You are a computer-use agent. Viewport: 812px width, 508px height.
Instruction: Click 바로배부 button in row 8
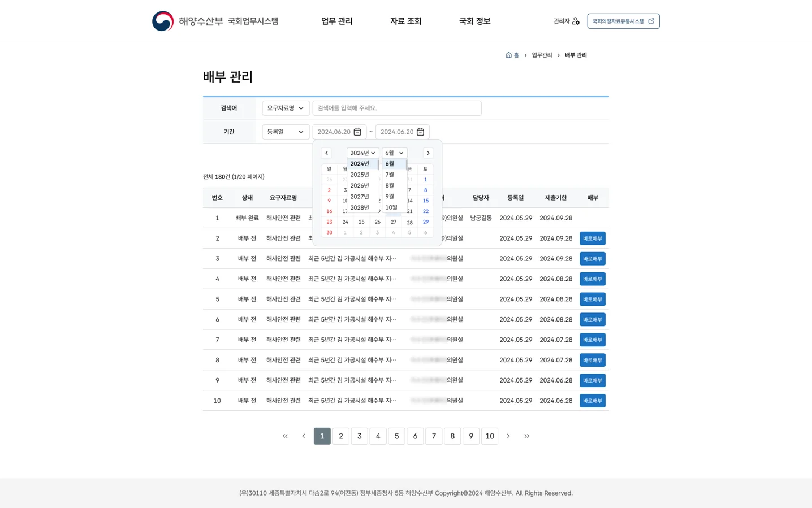click(593, 360)
